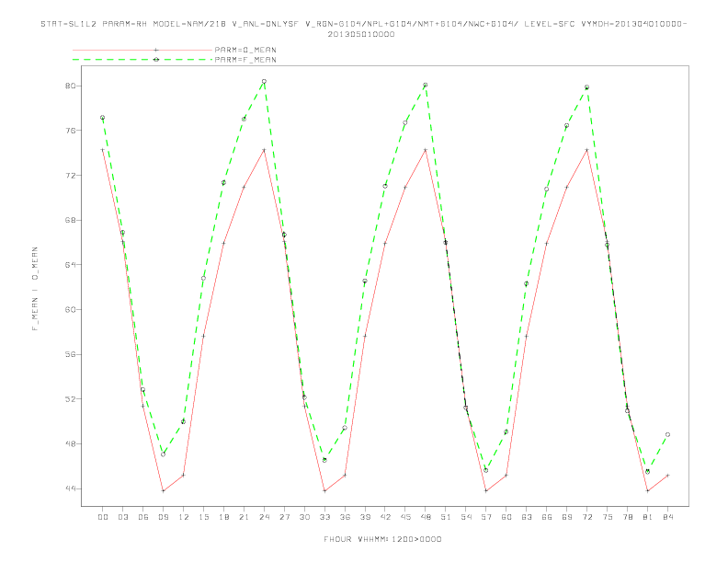Click the x-axis tick label 03
The image size is (728, 563).
pos(123,517)
